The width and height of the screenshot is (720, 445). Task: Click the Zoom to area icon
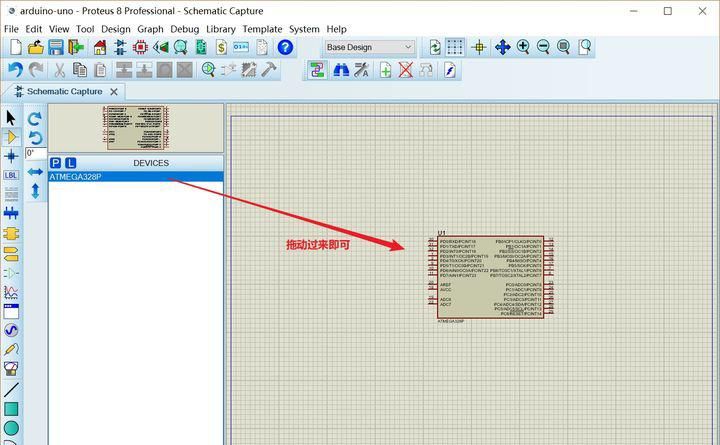coord(585,47)
